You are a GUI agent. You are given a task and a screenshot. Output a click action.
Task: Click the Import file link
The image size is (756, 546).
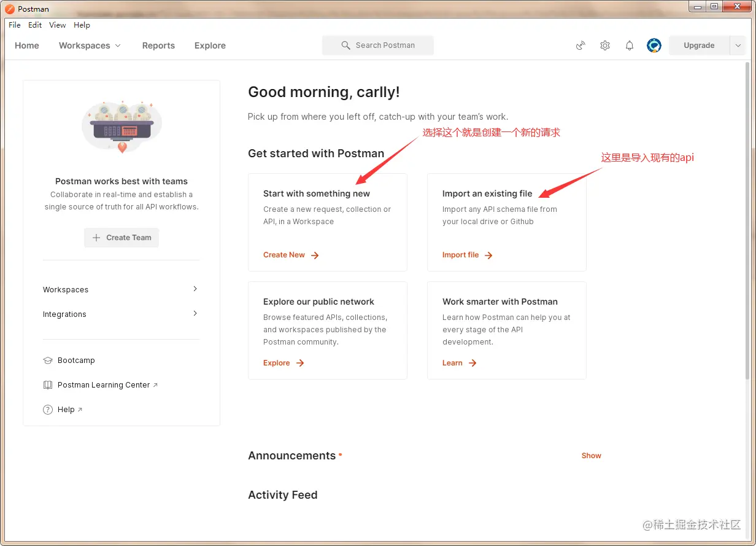point(460,255)
